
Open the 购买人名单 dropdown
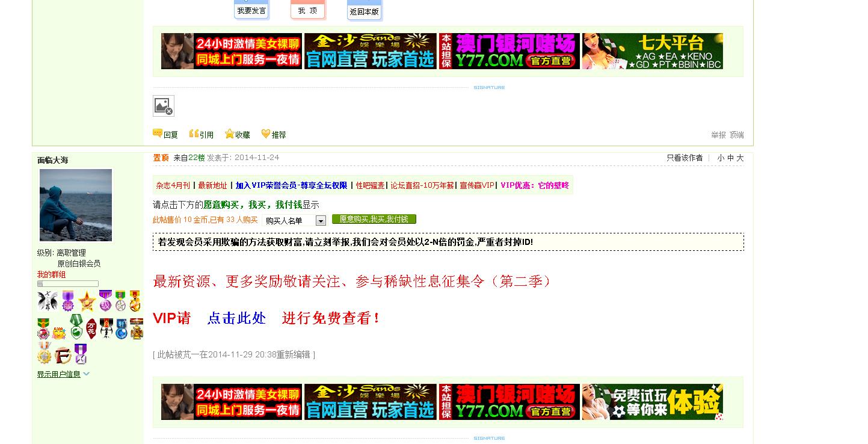(x=321, y=220)
